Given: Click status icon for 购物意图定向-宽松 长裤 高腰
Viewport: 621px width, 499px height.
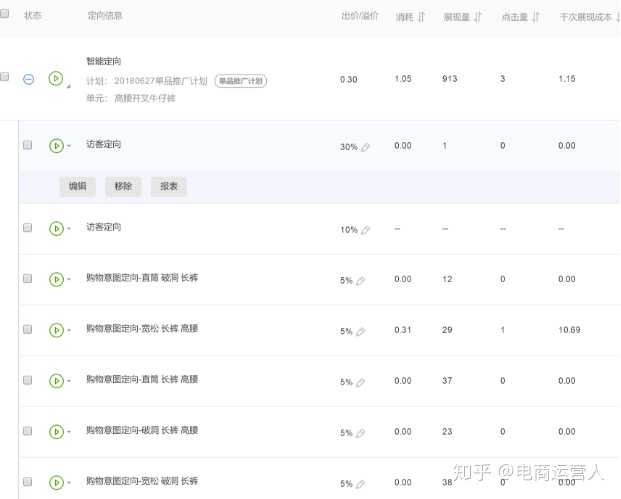Looking at the screenshot, I should [x=56, y=330].
